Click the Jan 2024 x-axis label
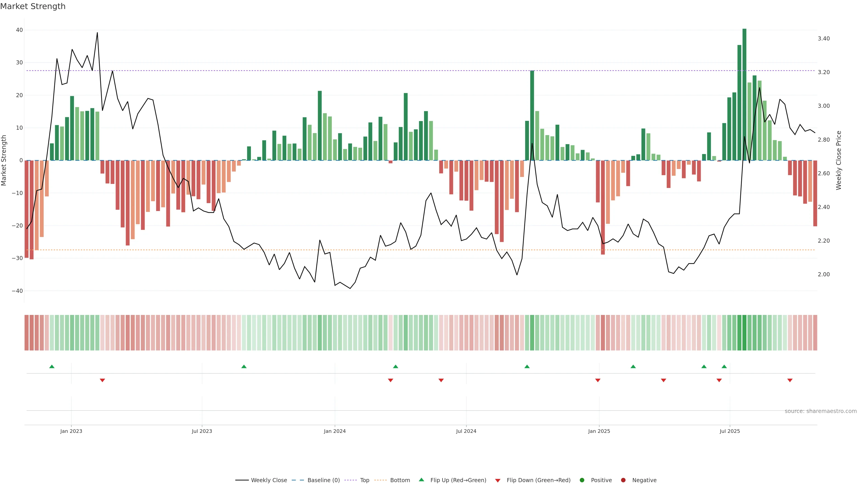The image size is (868, 488). click(x=335, y=431)
